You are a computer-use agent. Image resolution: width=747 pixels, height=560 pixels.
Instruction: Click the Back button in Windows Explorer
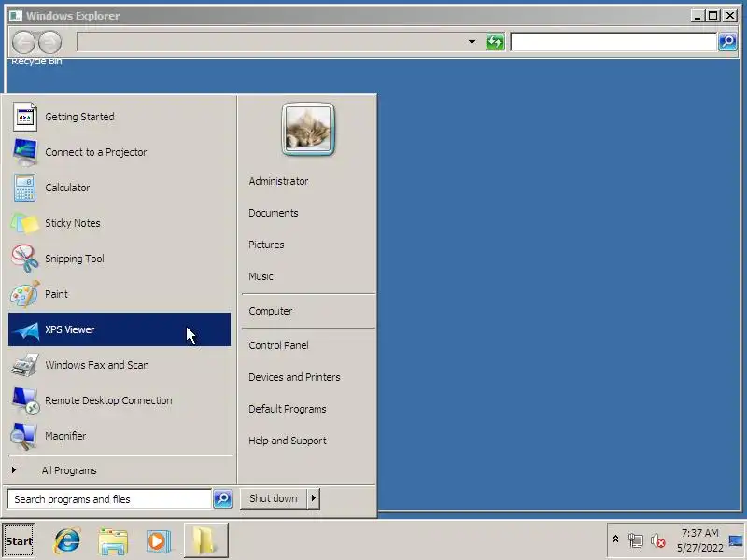pyautogui.click(x=24, y=42)
